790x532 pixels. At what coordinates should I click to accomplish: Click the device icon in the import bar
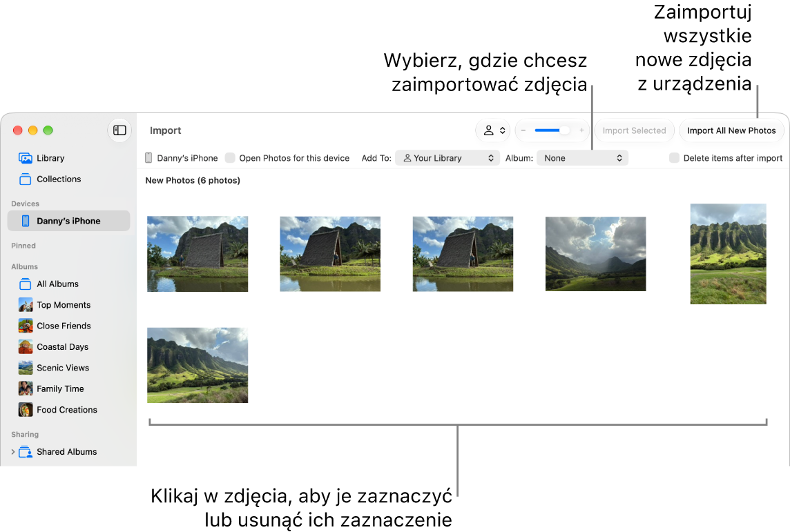148,158
